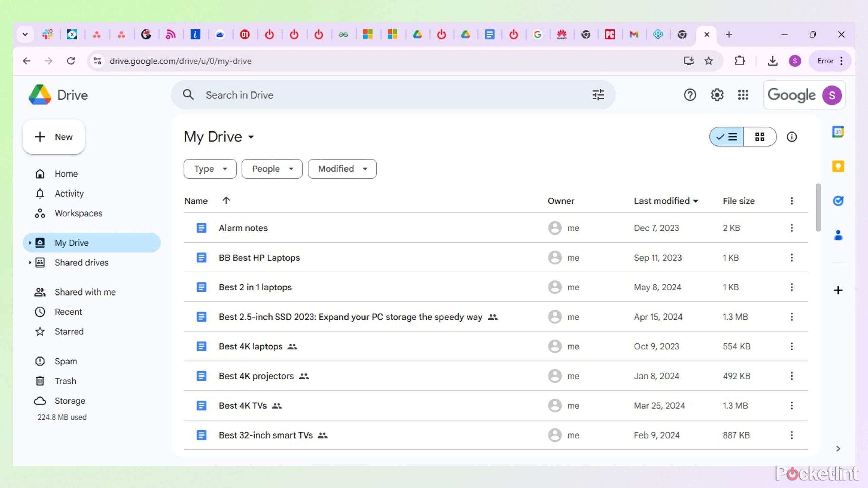Screen dimensions: 868x488
Task: Open Type filter dropdown
Action: click(x=209, y=169)
